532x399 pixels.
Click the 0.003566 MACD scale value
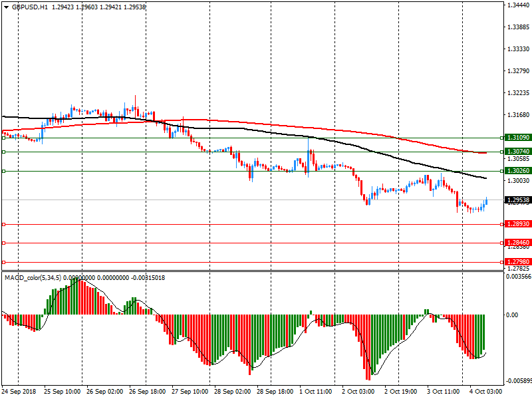pos(517,277)
